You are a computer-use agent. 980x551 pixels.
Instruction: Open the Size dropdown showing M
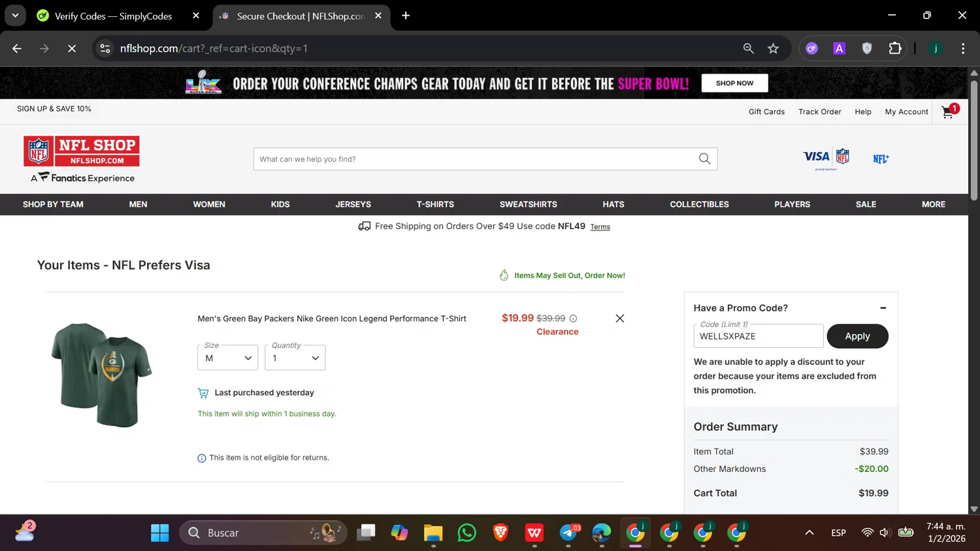[228, 358]
